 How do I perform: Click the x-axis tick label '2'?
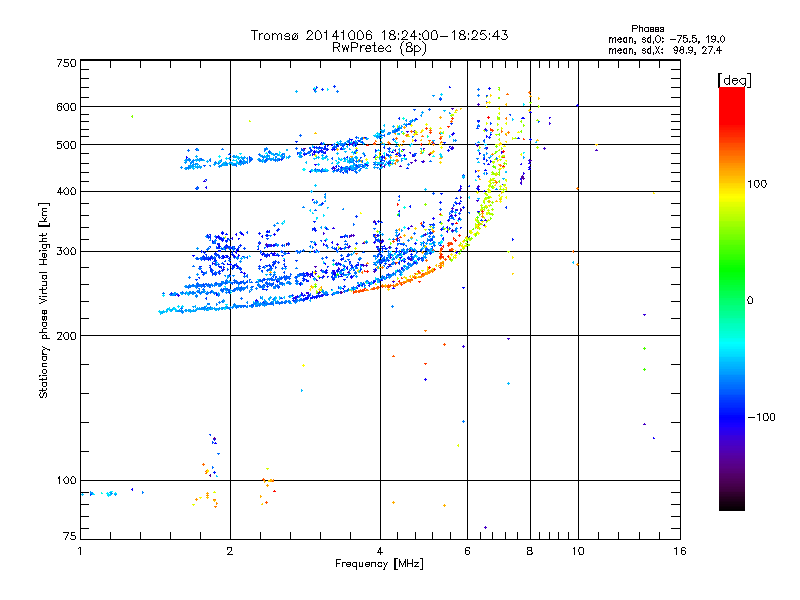pos(230,551)
